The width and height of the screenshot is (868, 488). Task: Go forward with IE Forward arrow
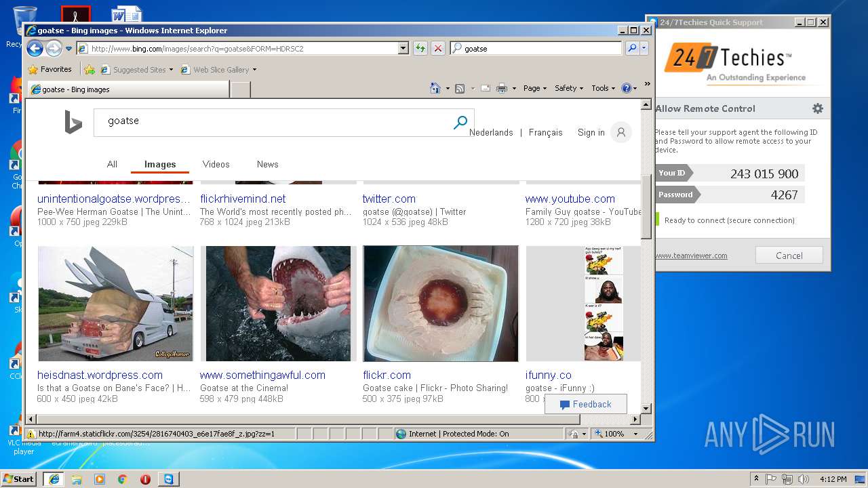point(54,48)
